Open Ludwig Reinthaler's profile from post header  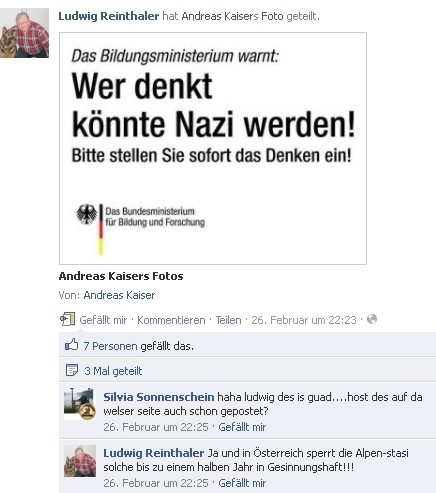tap(109, 16)
